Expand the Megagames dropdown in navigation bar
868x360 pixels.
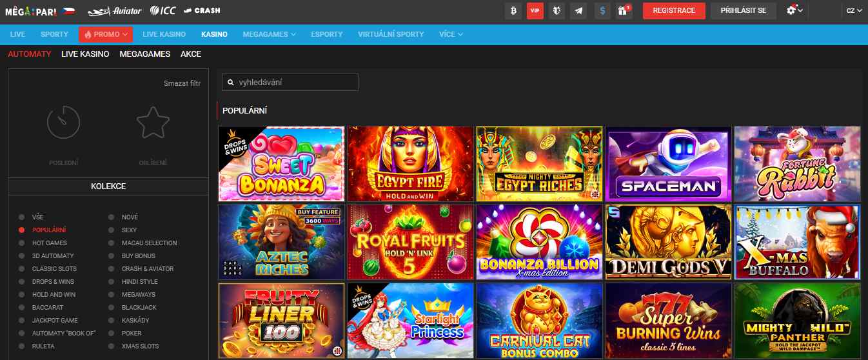point(269,34)
